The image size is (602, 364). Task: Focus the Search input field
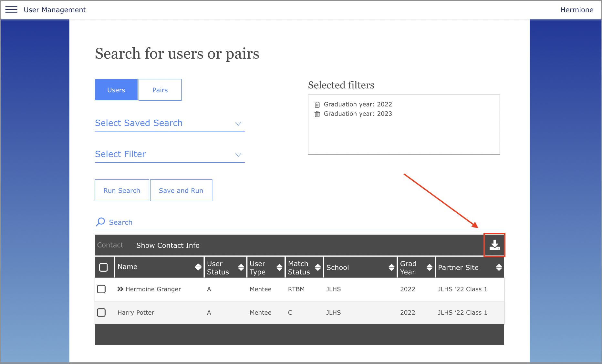click(x=226, y=222)
